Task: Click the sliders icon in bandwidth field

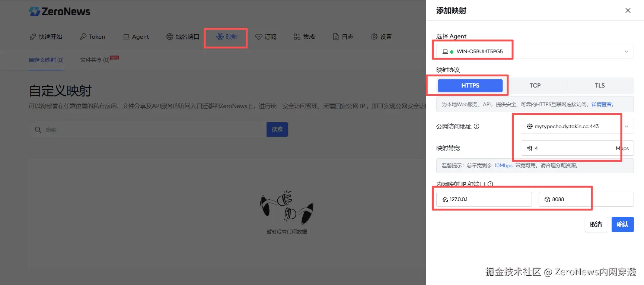Action: pyautogui.click(x=530, y=148)
